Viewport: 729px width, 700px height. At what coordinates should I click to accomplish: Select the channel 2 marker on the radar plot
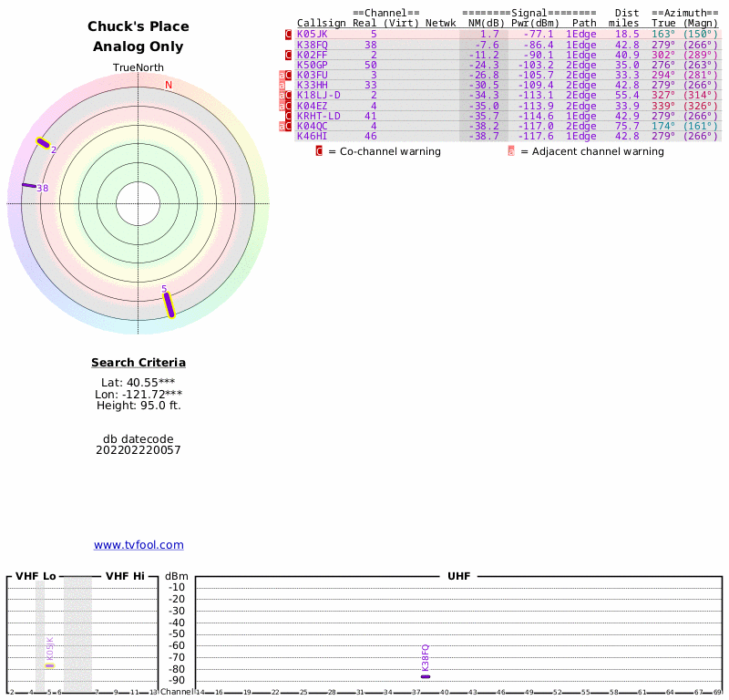43,142
